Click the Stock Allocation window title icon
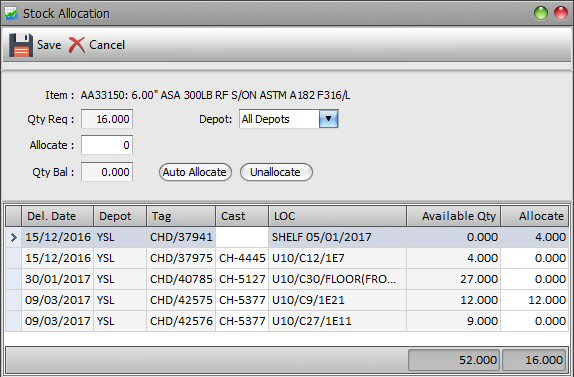 click(11, 14)
